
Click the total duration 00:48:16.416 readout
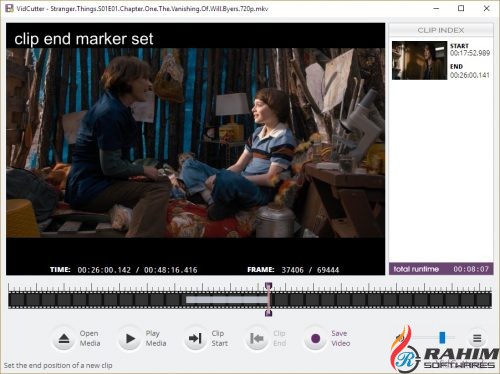(x=170, y=270)
